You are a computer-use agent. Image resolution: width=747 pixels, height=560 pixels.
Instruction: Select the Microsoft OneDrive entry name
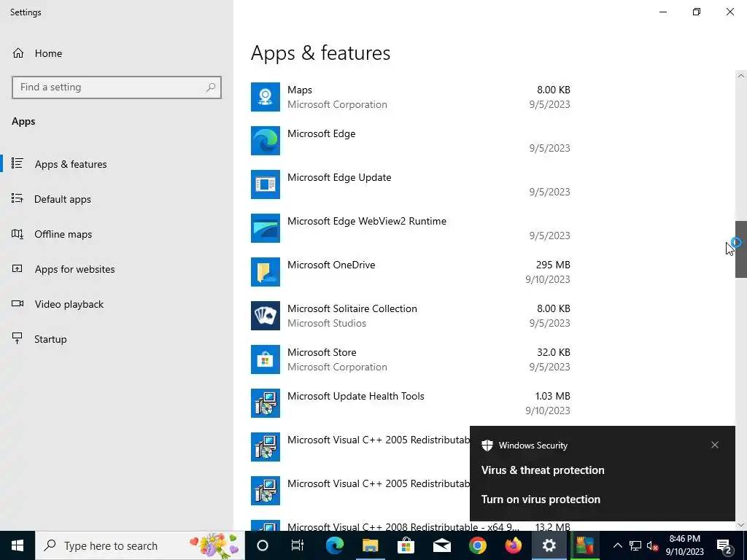tap(331, 265)
